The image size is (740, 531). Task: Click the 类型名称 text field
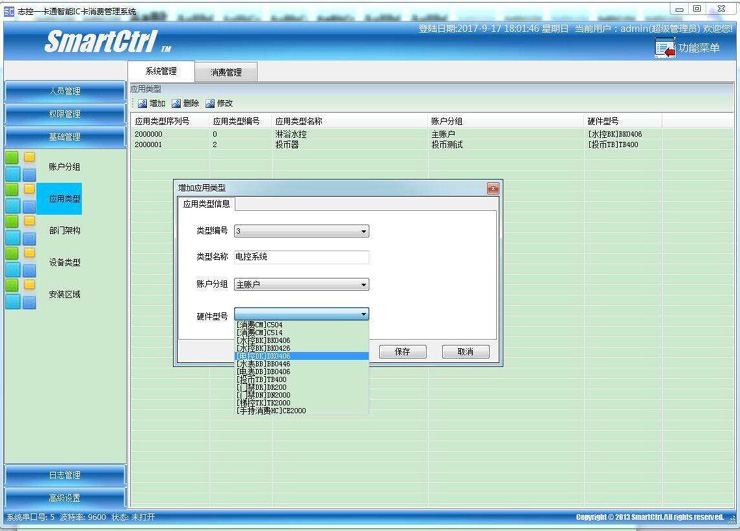pos(301,257)
